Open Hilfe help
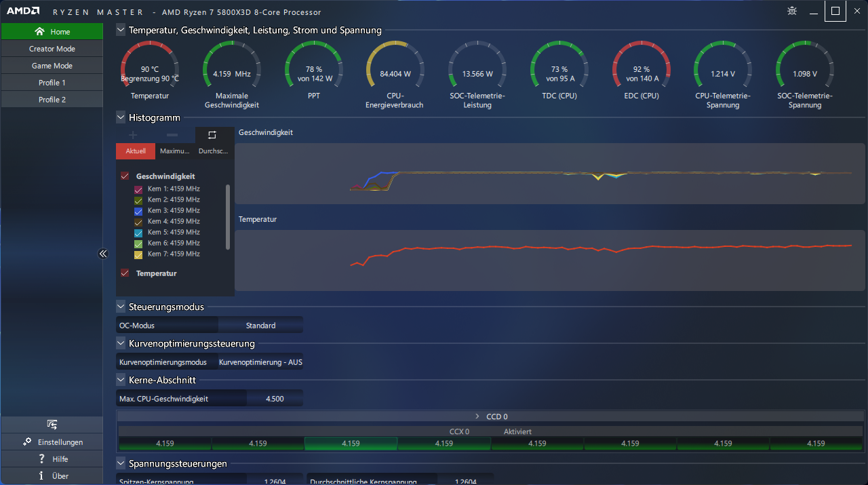The height and width of the screenshot is (485, 868). (x=52, y=459)
